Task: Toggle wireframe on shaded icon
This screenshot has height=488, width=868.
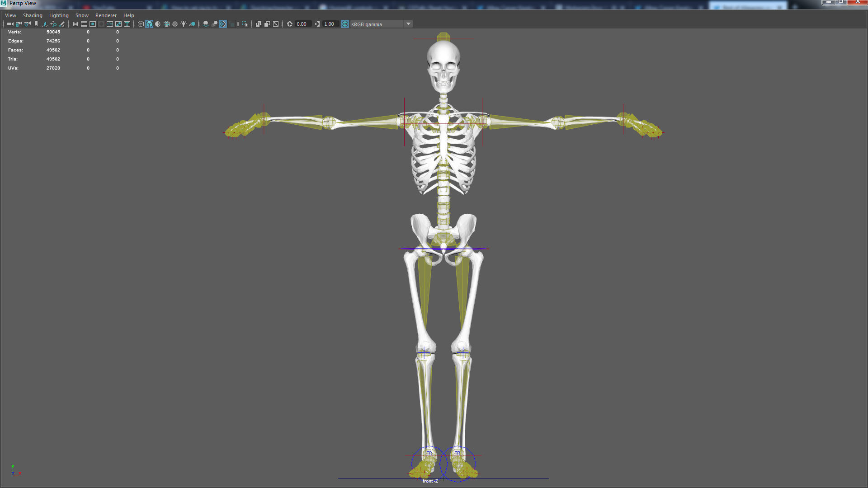Action: pyautogui.click(x=166, y=24)
